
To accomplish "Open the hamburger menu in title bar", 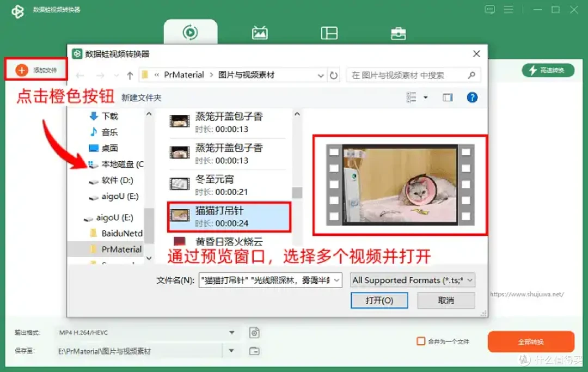I will coord(509,9).
